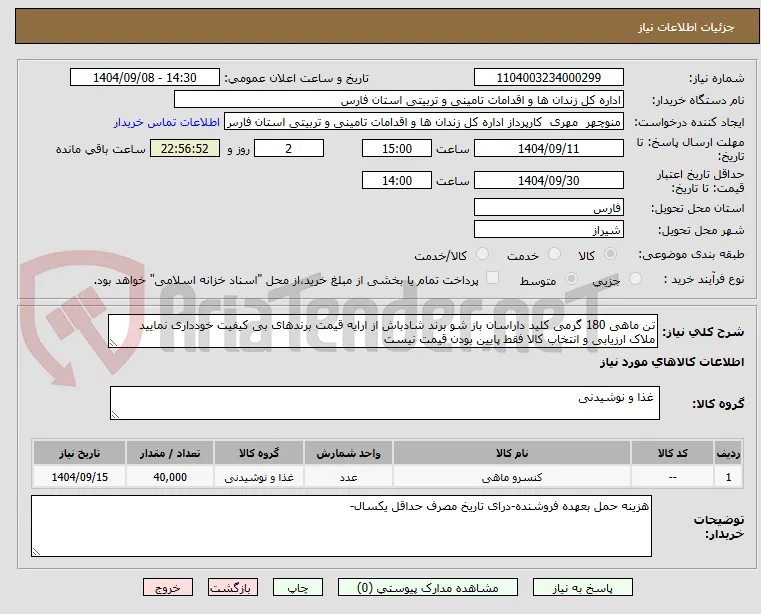This screenshot has height=614, width=761.
Task: Click the خروج exit button
Action: tap(168, 587)
